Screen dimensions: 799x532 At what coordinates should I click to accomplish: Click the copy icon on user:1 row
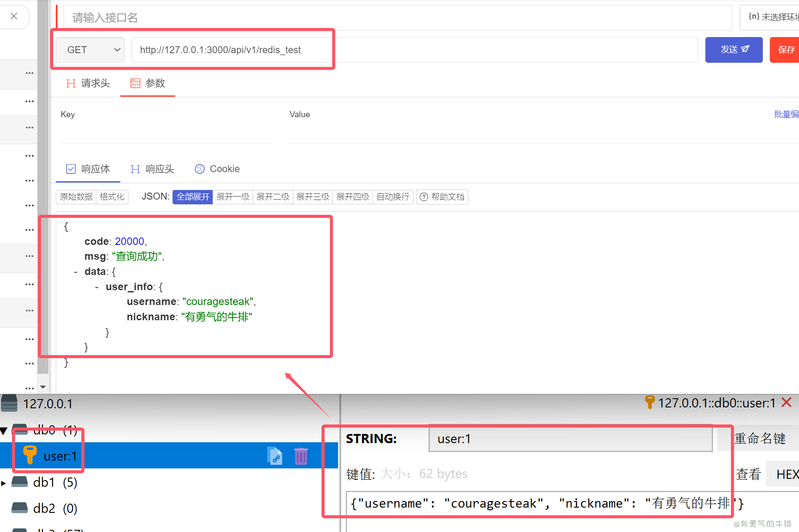point(275,456)
